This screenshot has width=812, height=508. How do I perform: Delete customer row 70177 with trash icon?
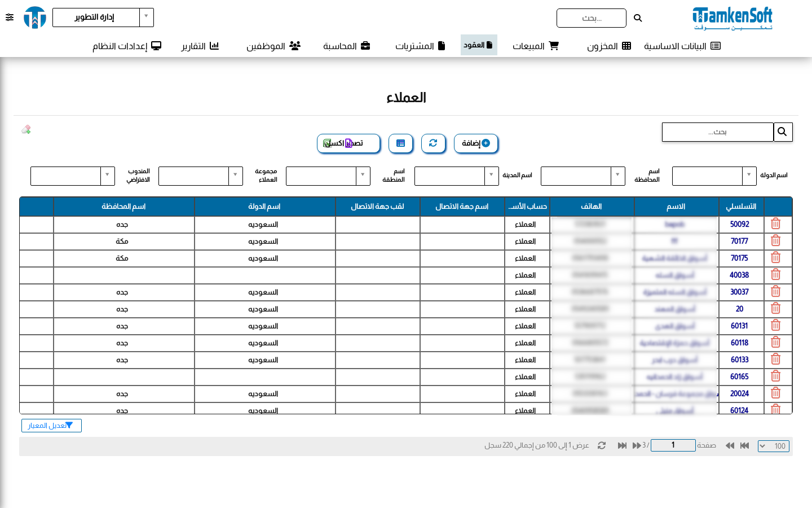[x=776, y=241]
